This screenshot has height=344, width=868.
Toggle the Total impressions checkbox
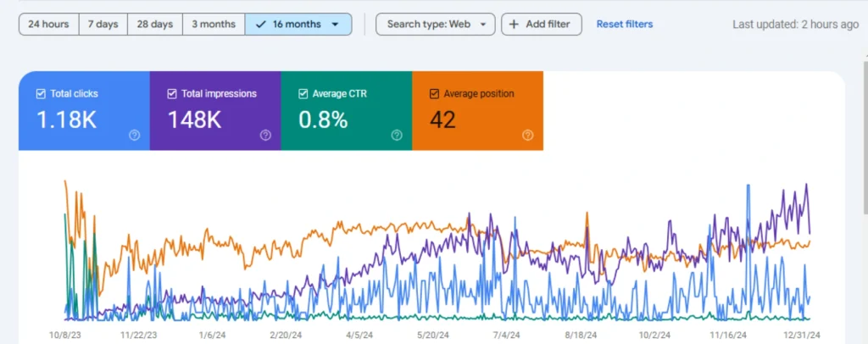tap(172, 94)
